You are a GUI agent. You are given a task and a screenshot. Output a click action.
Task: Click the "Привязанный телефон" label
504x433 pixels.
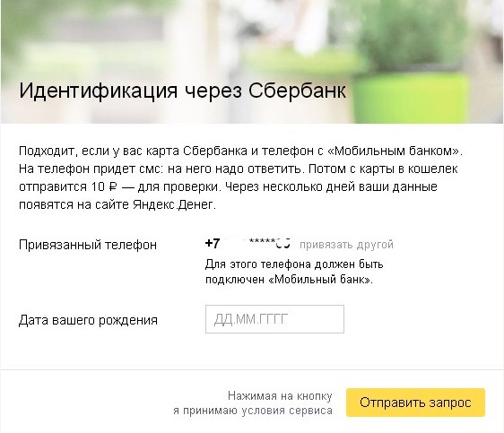(88, 245)
